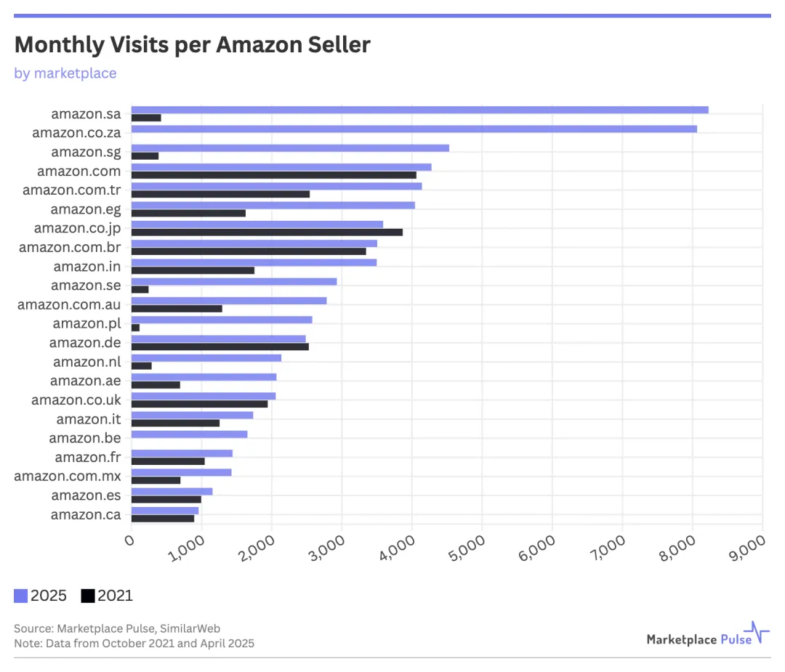
Task: Select the amazon.com.tr axis label
Action: point(72,190)
